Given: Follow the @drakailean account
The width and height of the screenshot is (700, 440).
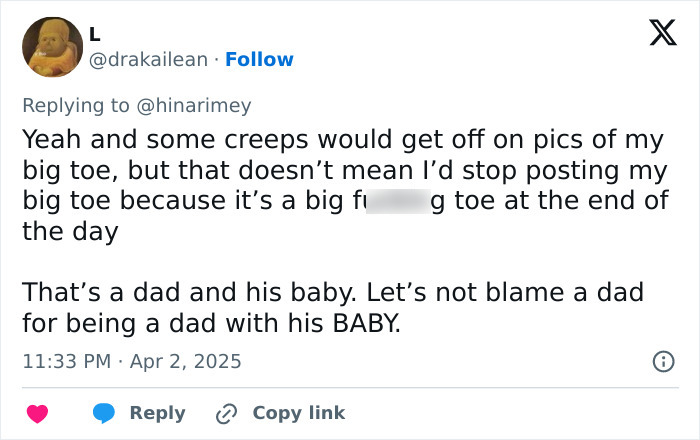Looking at the screenshot, I should click(x=260, y=60).
